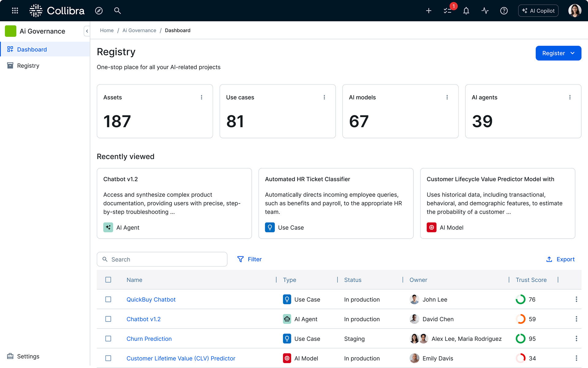Open the notifications bell
This screenshot has height=368, width=588.
466,11
